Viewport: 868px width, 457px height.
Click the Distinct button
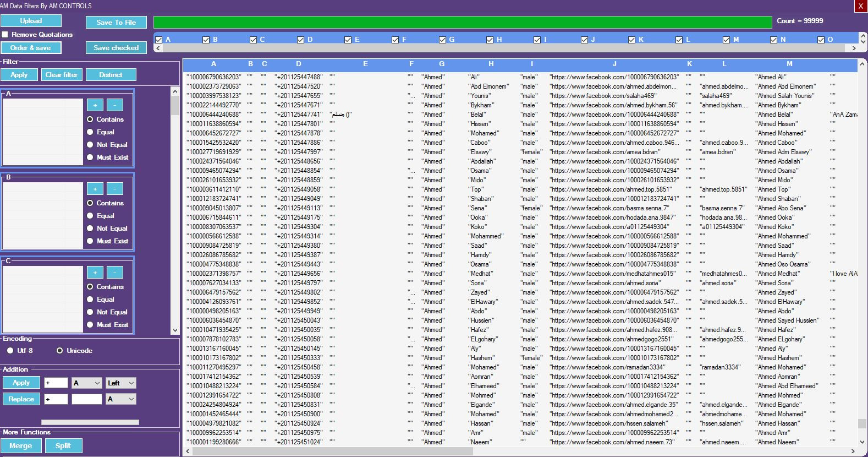point(111,75)
